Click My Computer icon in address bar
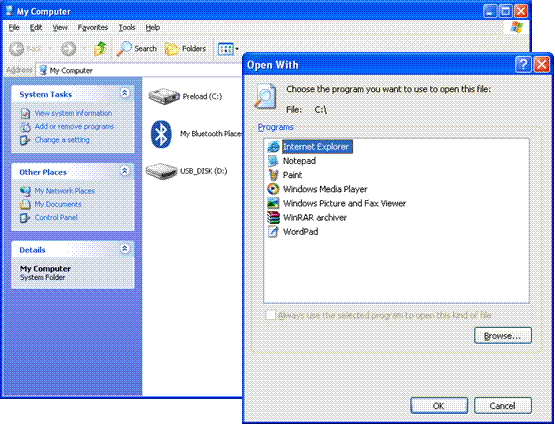The height and width of the screenshot is (425, 555). coord(43,70)
